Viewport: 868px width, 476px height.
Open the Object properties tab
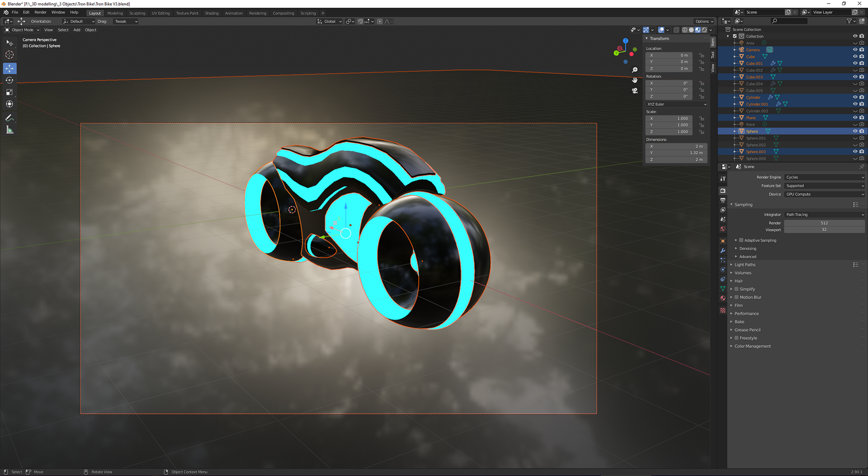[x=723, y=241]
